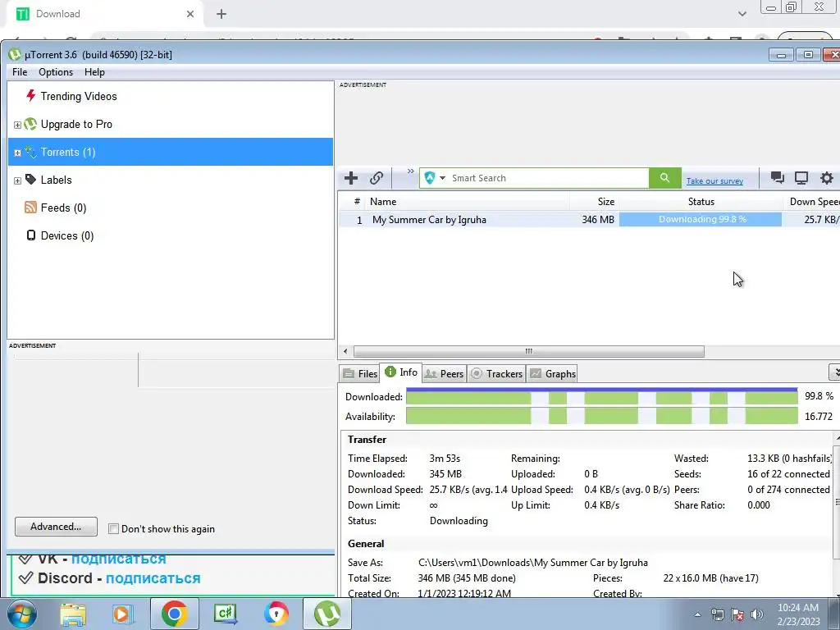
Task: Open the Discord подписаться link
Action: tap(153, 578)
